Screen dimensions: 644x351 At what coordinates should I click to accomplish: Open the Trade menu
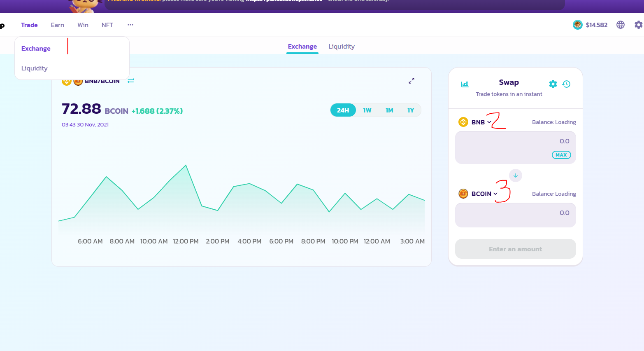tap(29, 25)
